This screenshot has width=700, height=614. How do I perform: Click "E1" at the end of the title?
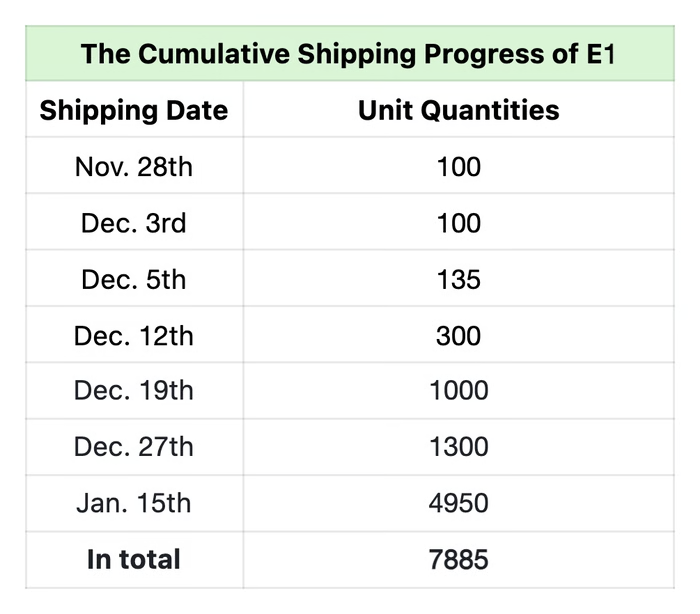(597, 53)
